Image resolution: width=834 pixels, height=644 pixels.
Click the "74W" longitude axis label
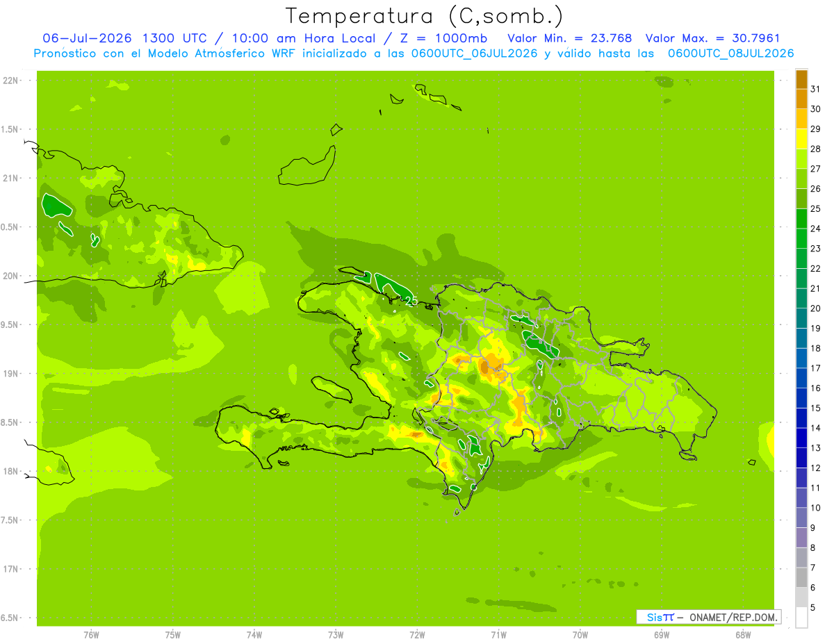click(x=254, y=634)
